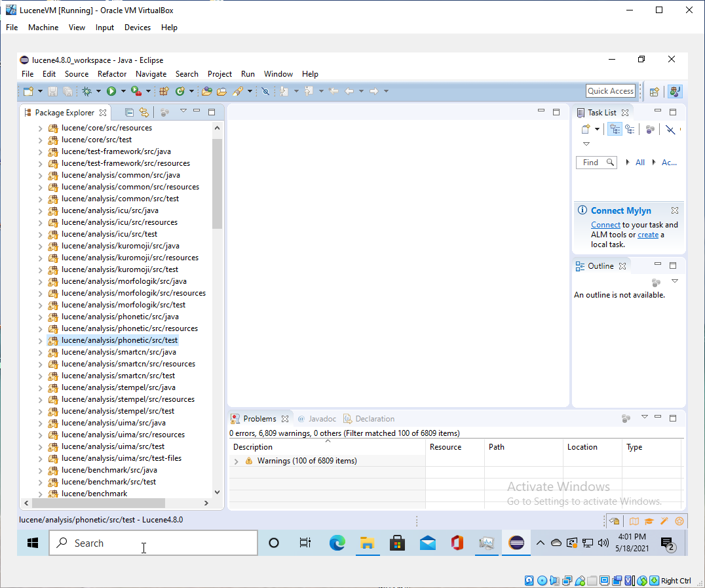Click the New Task icon in Task List

(586, 129)
